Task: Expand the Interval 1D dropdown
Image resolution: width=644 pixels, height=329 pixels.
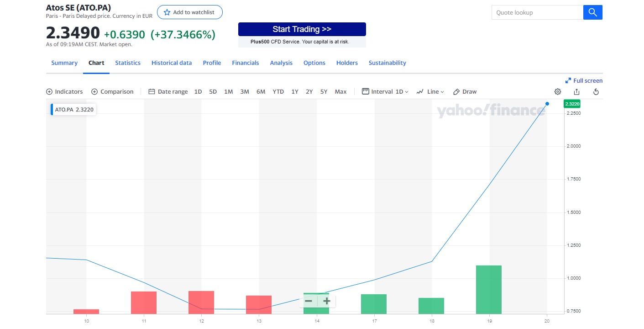Action: [x=385, y=92]
